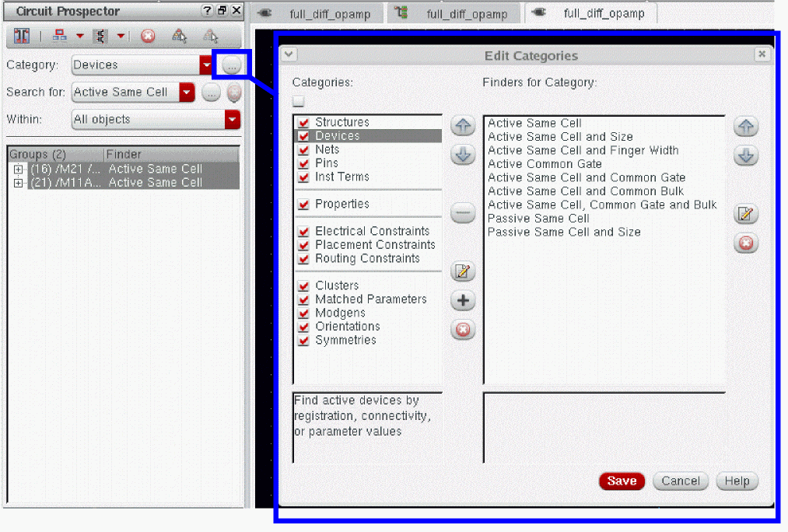Uncheck the Routing Constraints checkbox
The image size is (788, 532).
tap(303, 259)
